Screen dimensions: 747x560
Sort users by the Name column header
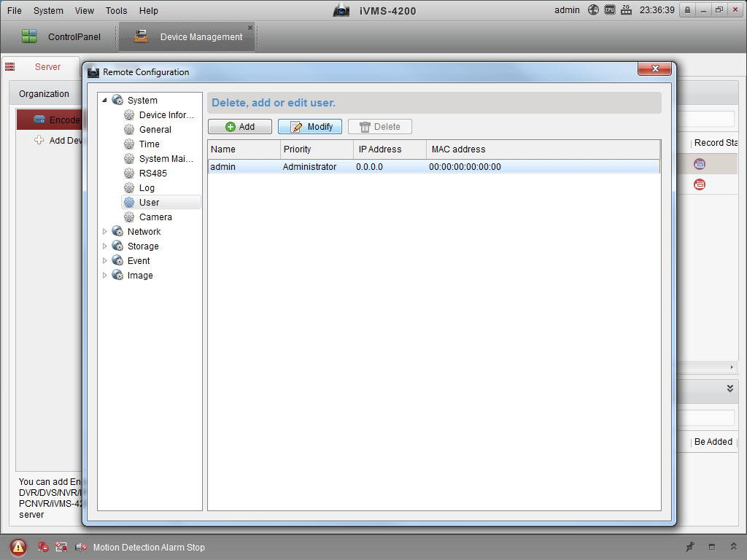tap(244, 149)
